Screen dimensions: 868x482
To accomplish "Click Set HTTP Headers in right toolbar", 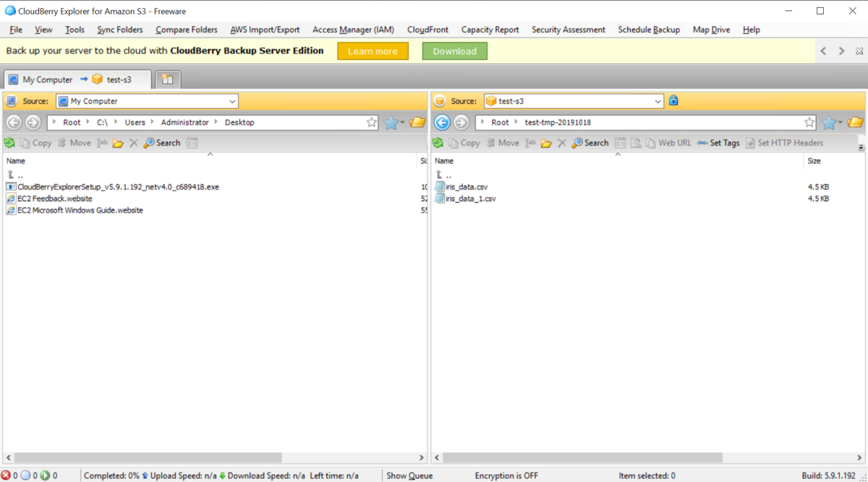I will [784, 143].
